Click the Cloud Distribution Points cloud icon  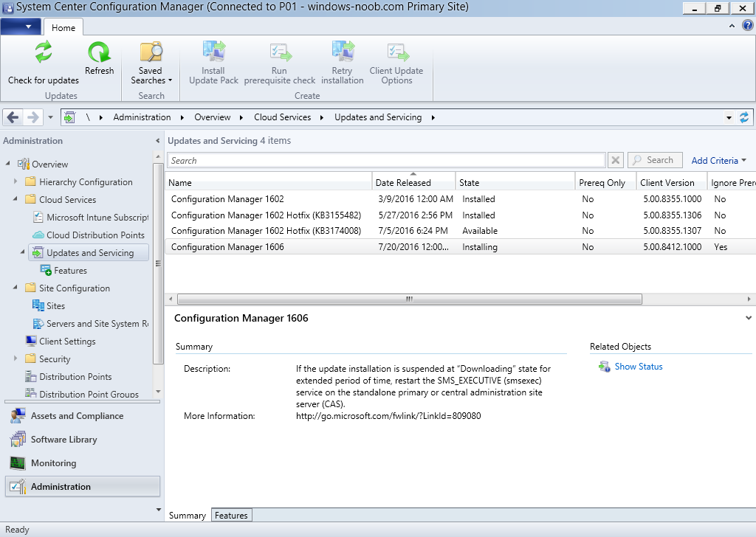[38, 235]
